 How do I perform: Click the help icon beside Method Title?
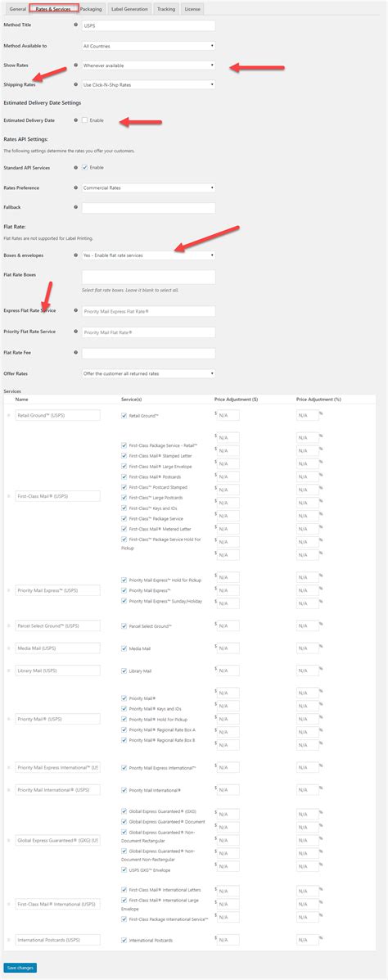tap(75, 25)
